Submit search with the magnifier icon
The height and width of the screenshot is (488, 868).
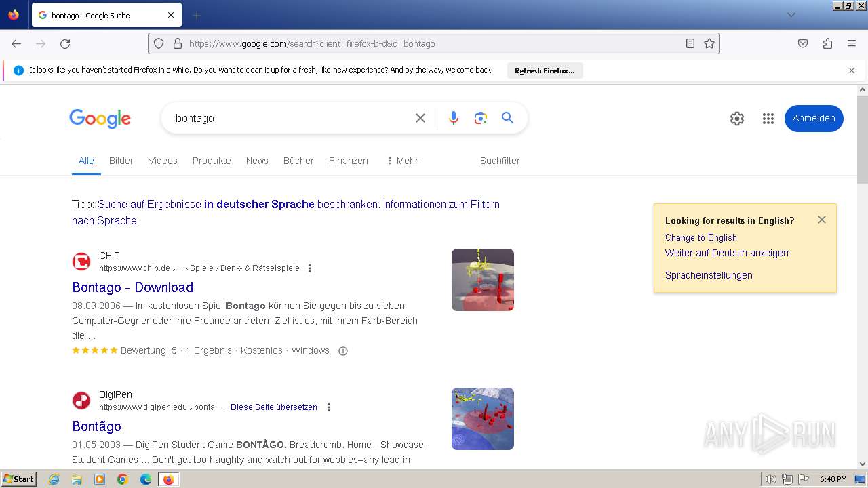(x=508, y=118)
